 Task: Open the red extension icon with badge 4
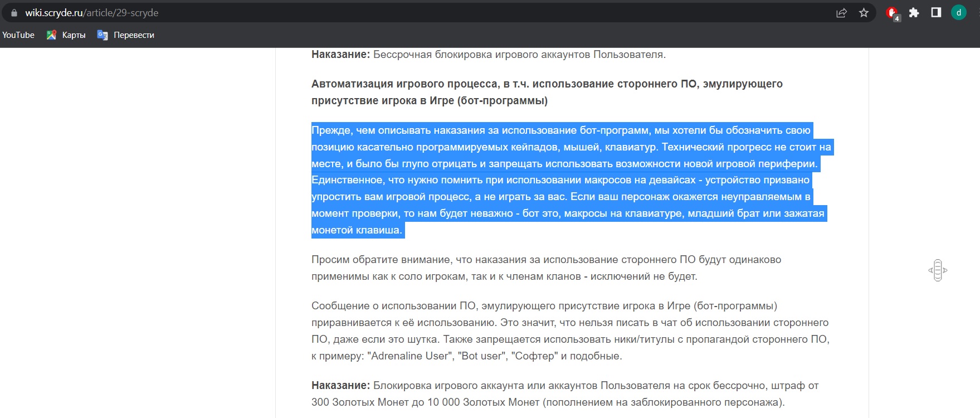[x=892, y=13]
